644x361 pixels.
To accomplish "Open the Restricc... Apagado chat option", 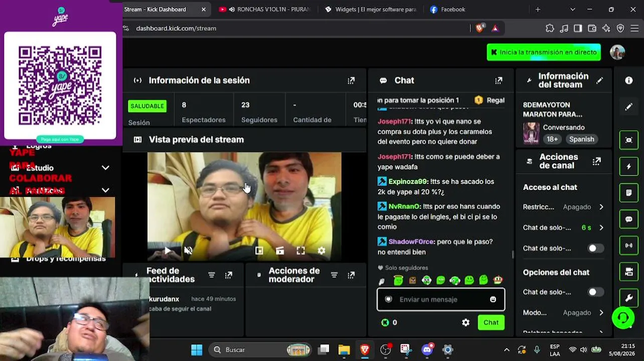I will (563, 207).
